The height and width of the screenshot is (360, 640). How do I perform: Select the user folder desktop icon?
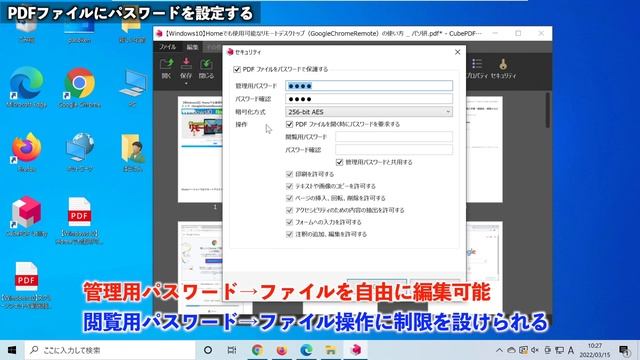click(133, 152)
